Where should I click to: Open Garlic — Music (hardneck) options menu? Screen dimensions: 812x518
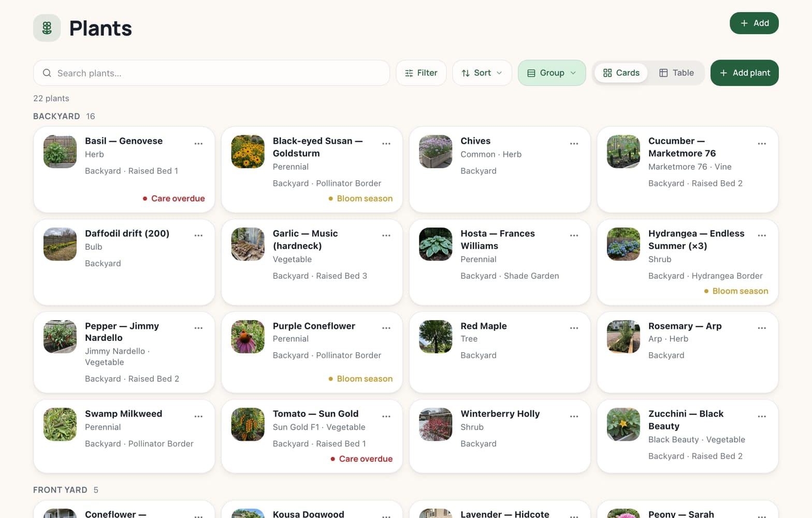(x=386, y=235)
